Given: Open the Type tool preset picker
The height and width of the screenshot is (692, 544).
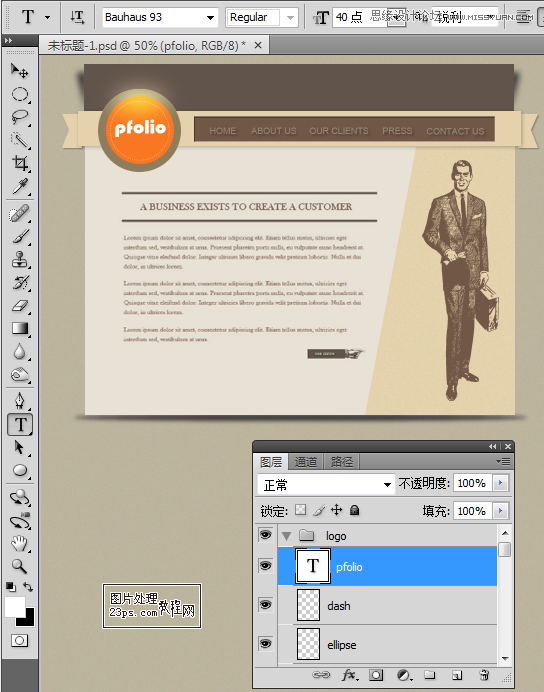Looking at the screenshot, I should coord(47,18).
